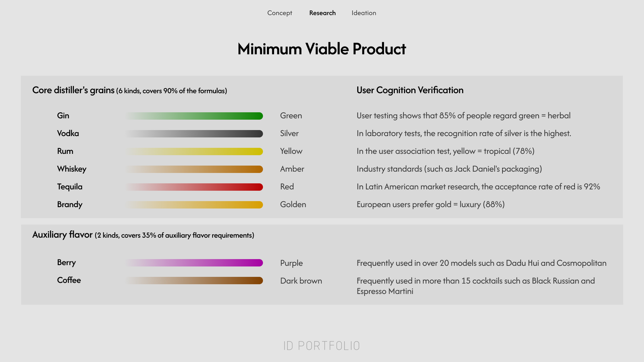644x362 pixels.
Task: Go to the Ideation tab
Action: tap(364, 13)
